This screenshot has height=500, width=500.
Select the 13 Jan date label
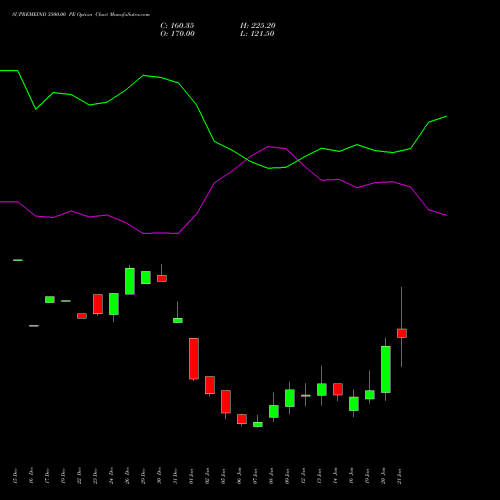tap(319, 476)
